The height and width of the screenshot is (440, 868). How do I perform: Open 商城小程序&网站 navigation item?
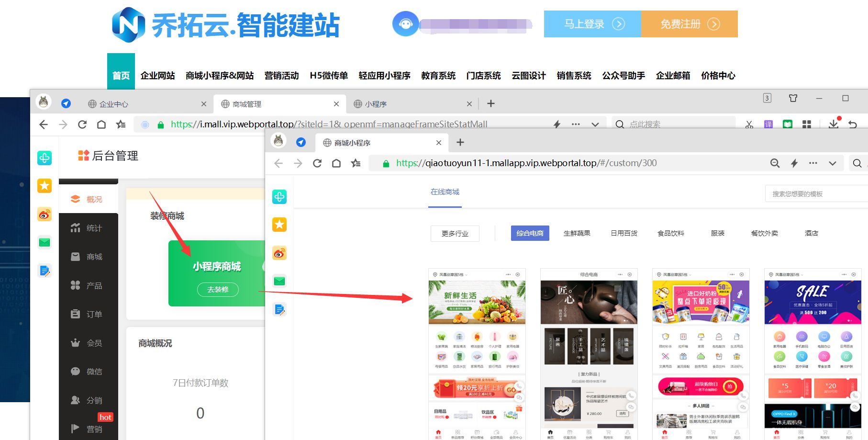click(220, 76)
